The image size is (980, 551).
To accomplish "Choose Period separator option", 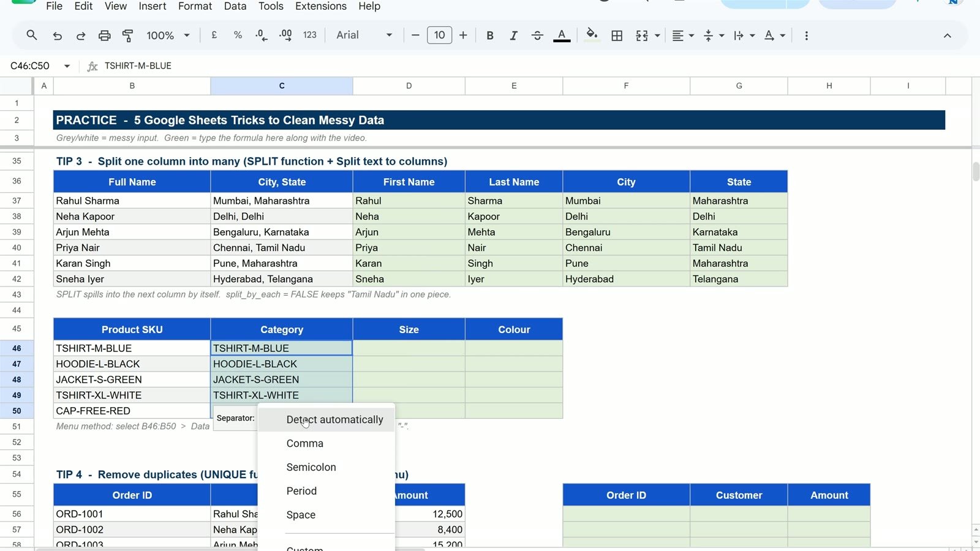I will [x=326, y=491].
